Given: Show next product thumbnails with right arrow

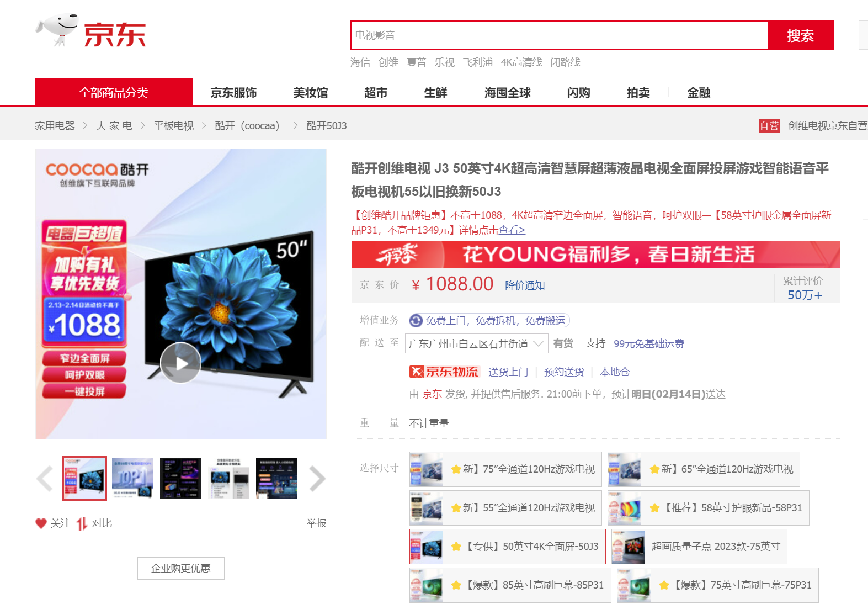Looking at the screenshot, I should click(x=317, y=479).
